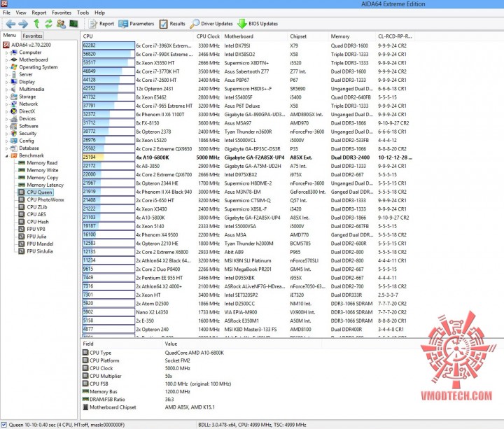Select the DirectX tree item

(23, 111)
